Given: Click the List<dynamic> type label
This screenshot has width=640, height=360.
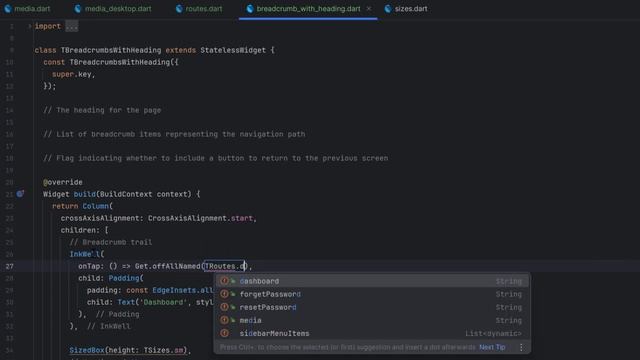Looking at the screenshot, I should click(x=493, y=333).
